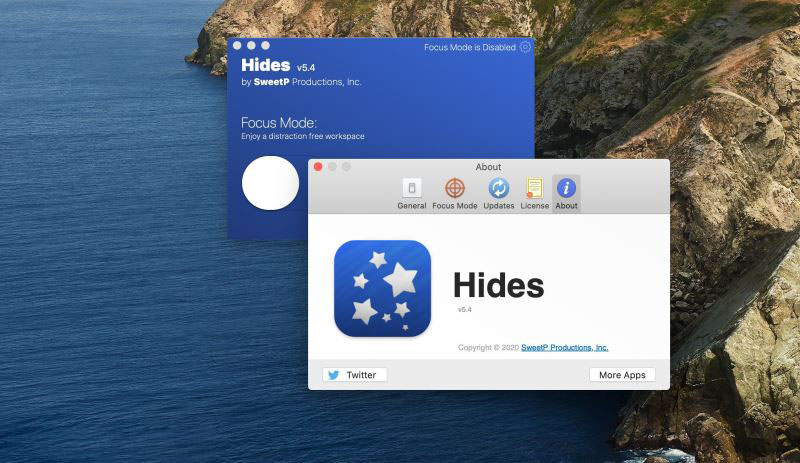Click the 'v5.4' text under Hides in About
Viewport: 800px width, 463px height.
tap(464, 309)
